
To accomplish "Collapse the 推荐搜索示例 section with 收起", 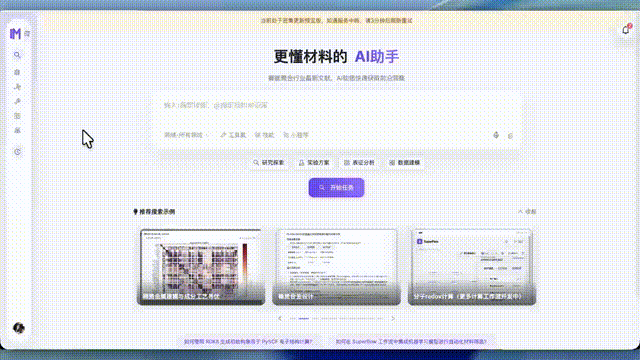I will click(527, 211).
